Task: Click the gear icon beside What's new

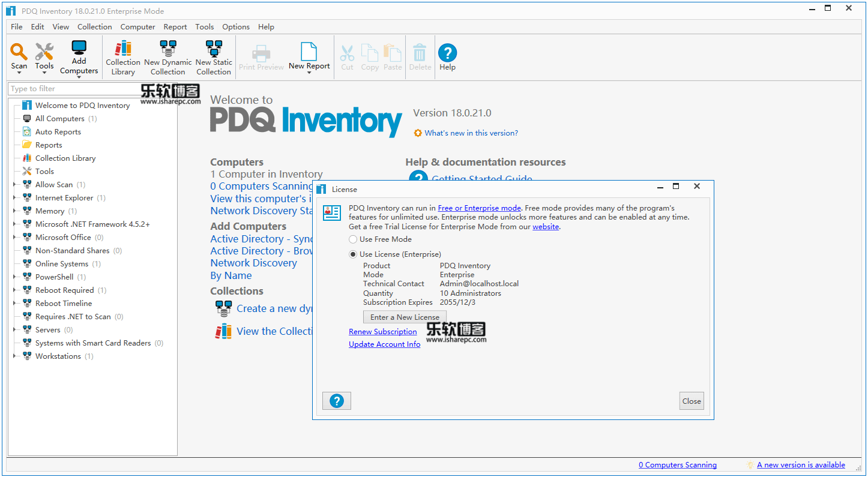Action: click(x=418, y=133)
